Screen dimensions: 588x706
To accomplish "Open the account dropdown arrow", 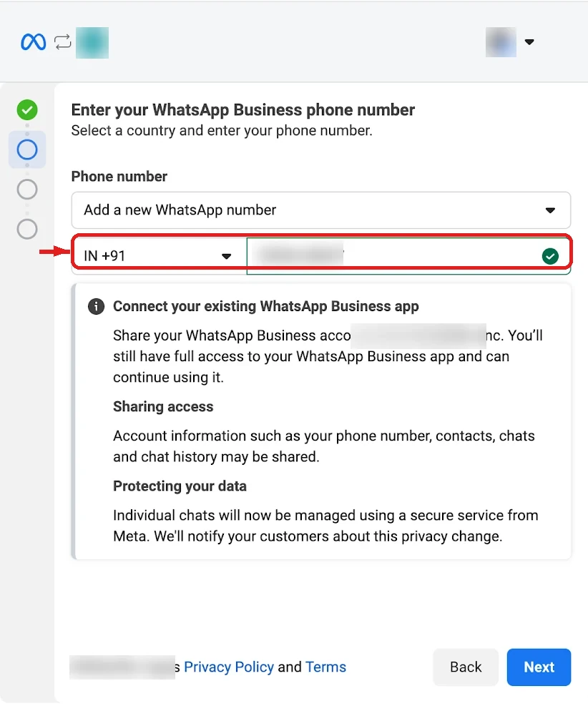I will (529, 42).
